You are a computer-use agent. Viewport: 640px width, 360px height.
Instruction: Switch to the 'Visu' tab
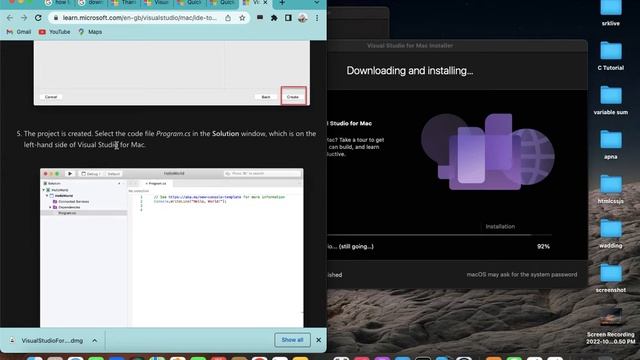[x=157, y=3]
